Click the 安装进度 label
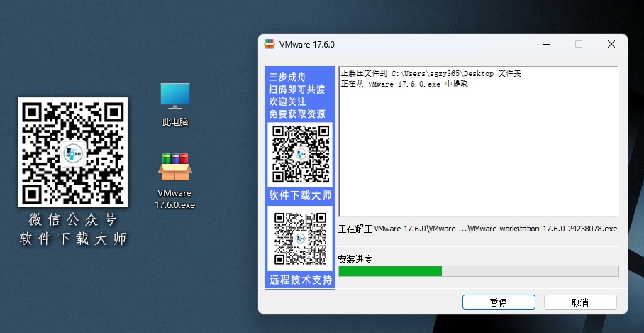 [x=355, y=259]
